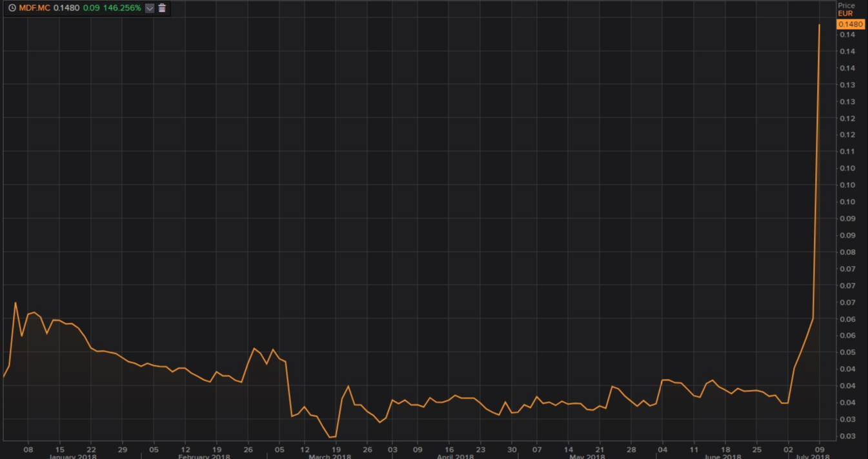
Task: Click the clock icon beside MDF.MC
Action: click(12, 8)
